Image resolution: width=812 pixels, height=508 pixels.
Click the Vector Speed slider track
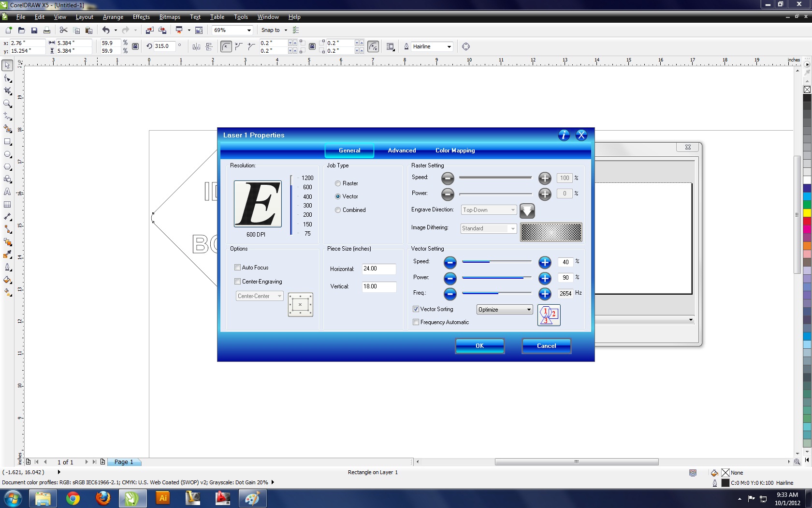click(497, 262)
